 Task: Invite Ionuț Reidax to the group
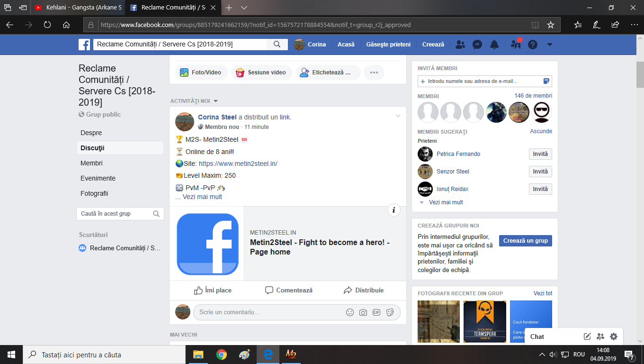(x=540, y=189)
